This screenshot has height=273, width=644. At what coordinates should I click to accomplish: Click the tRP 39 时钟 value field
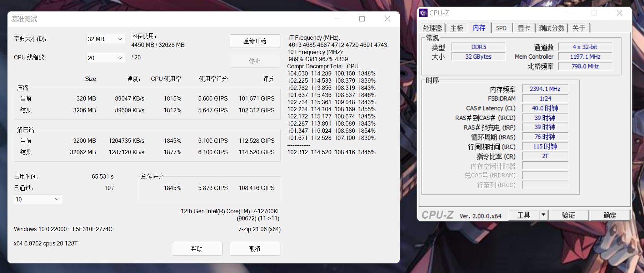pos(545,127)
